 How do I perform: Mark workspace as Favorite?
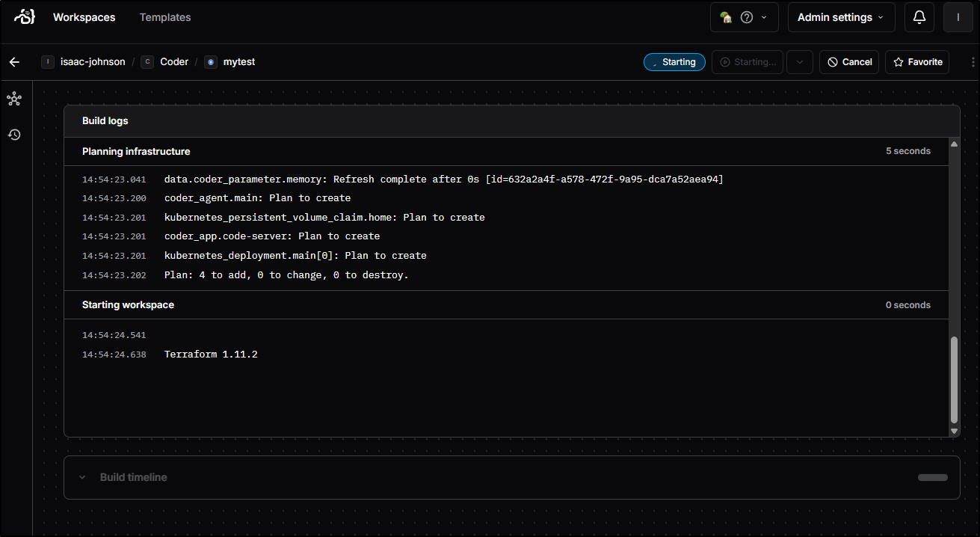tap(917, 62)
